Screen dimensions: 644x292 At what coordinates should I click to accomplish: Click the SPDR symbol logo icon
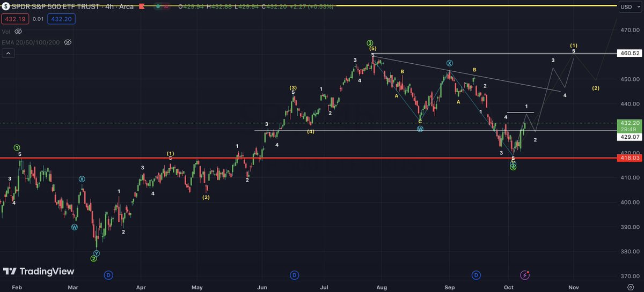[6, 7]
